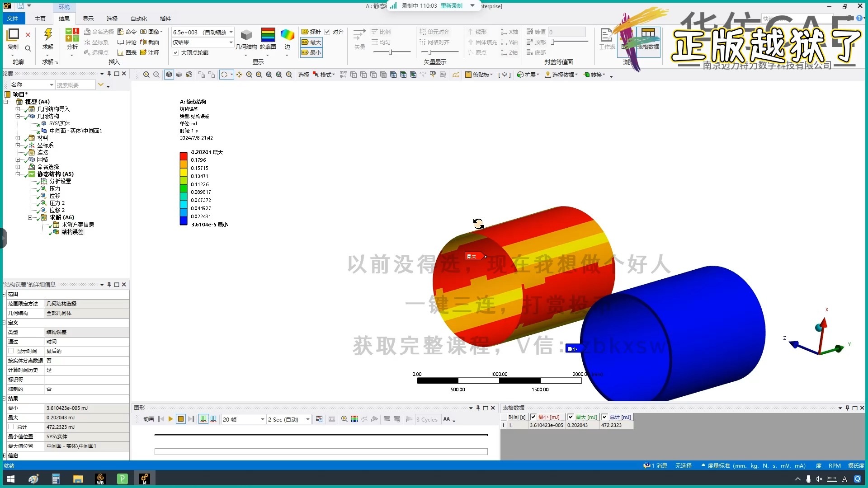Open Windows Start menu on taskbar
Screen dimensions: 868x488
coord(11,479)
